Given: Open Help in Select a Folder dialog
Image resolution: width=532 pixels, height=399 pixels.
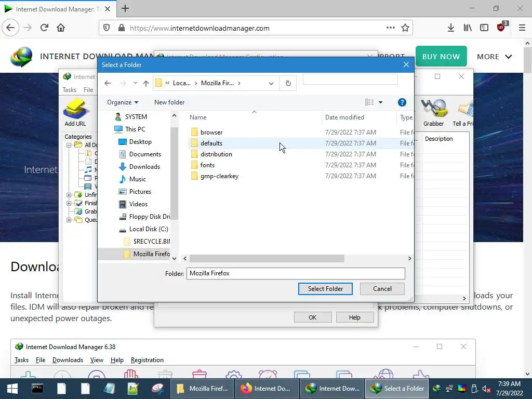Looking at the screenshot, I should coord(402,102).
